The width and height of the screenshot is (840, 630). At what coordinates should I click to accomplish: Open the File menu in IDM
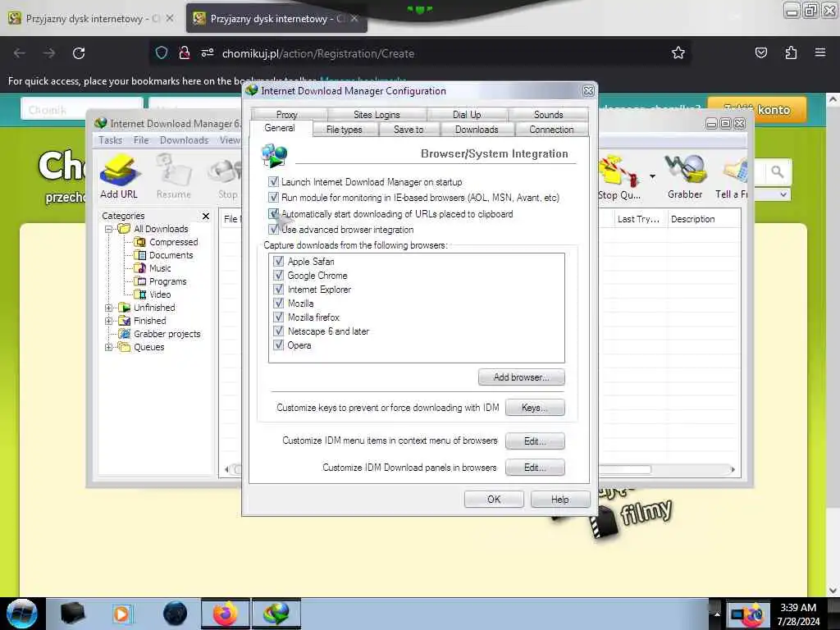(x=141, y=140)
